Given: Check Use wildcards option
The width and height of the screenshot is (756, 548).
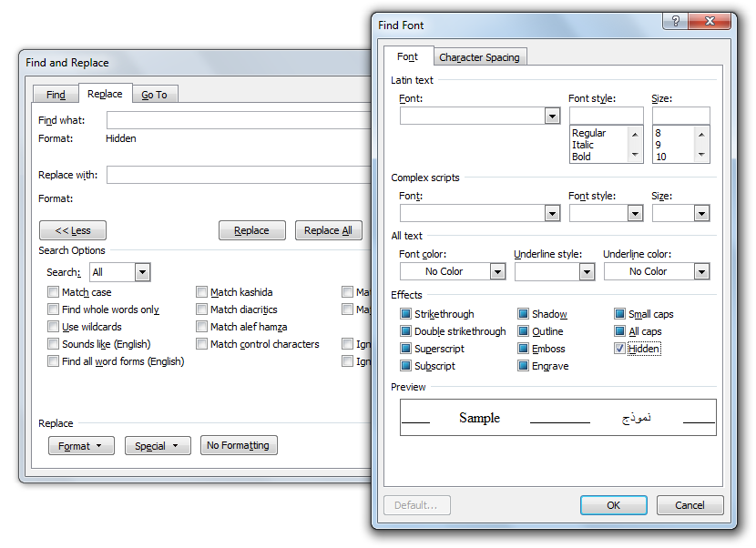Looking at the screenshot, I should (54, 327).
